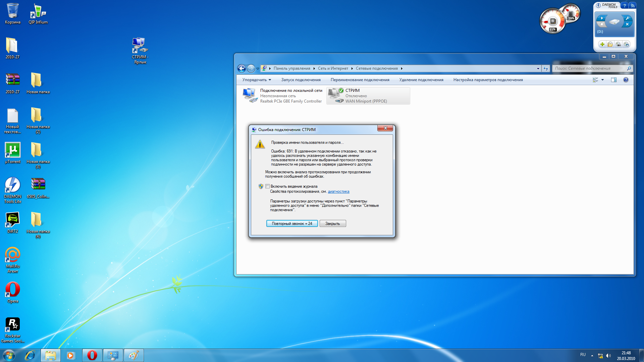The width and height of the screenshot is (644, 362).
Task: Click the unmount stop button in DAEMON Tools gadget
Action: point(602,24)
